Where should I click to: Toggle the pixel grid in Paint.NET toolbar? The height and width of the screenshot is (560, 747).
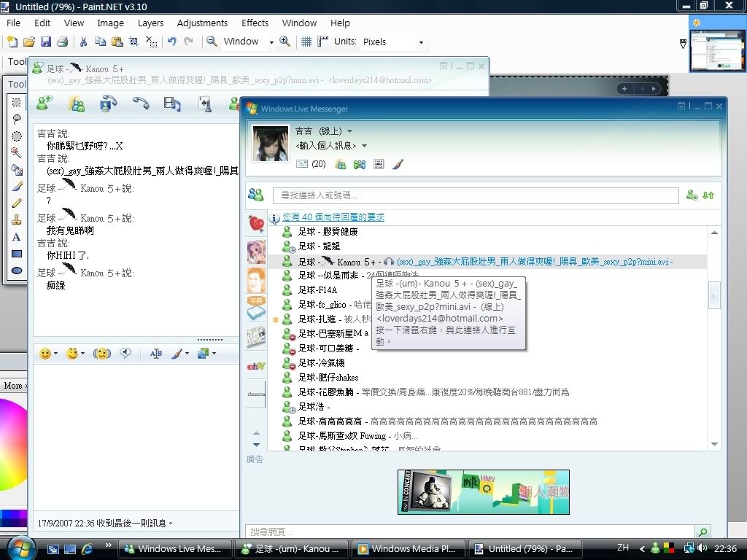pos(306,42)
